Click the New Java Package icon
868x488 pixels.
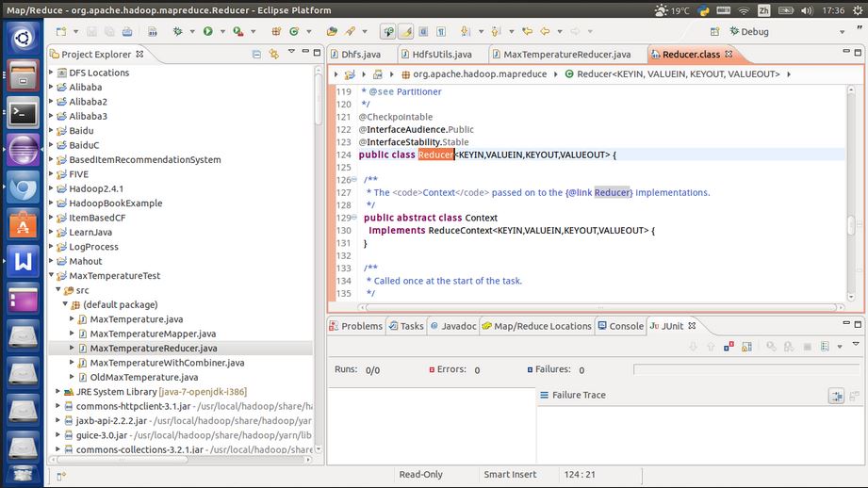tap(276, 31)
